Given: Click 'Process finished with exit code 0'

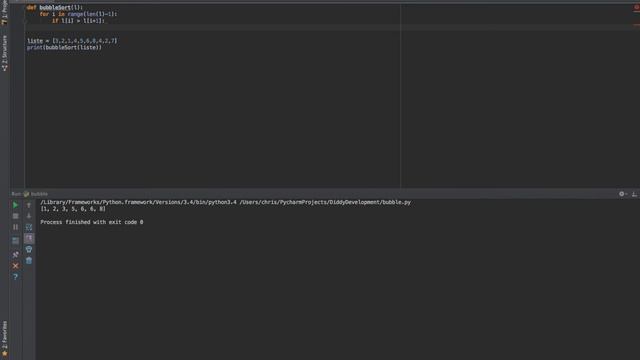Looking at the screenshot, I should 92,222.
